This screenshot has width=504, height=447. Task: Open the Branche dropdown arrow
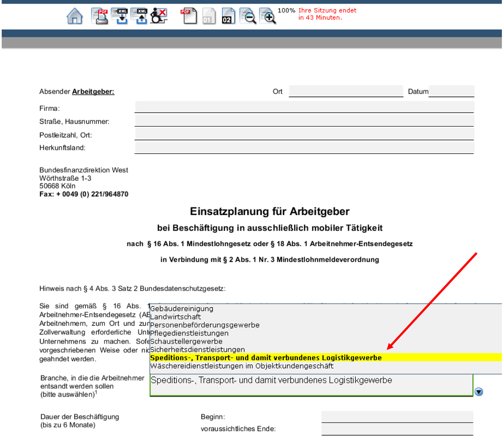479,392
